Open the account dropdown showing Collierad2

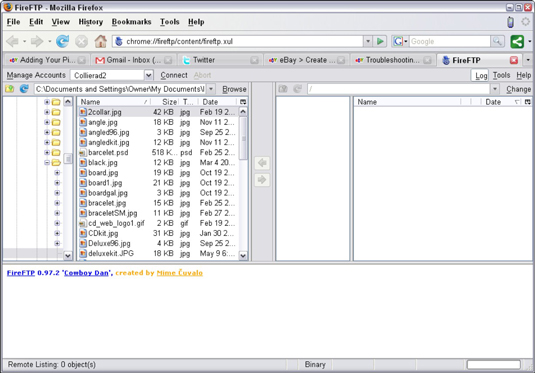148,75
